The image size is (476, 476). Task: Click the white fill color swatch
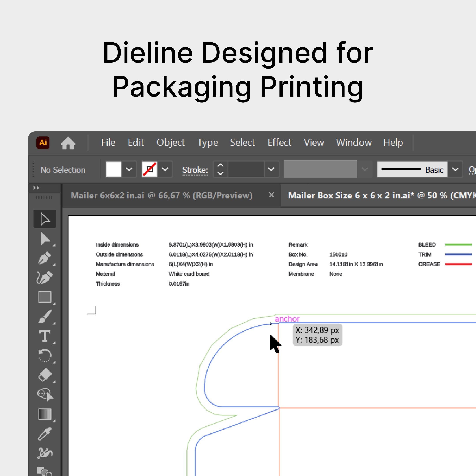point(113,169)
